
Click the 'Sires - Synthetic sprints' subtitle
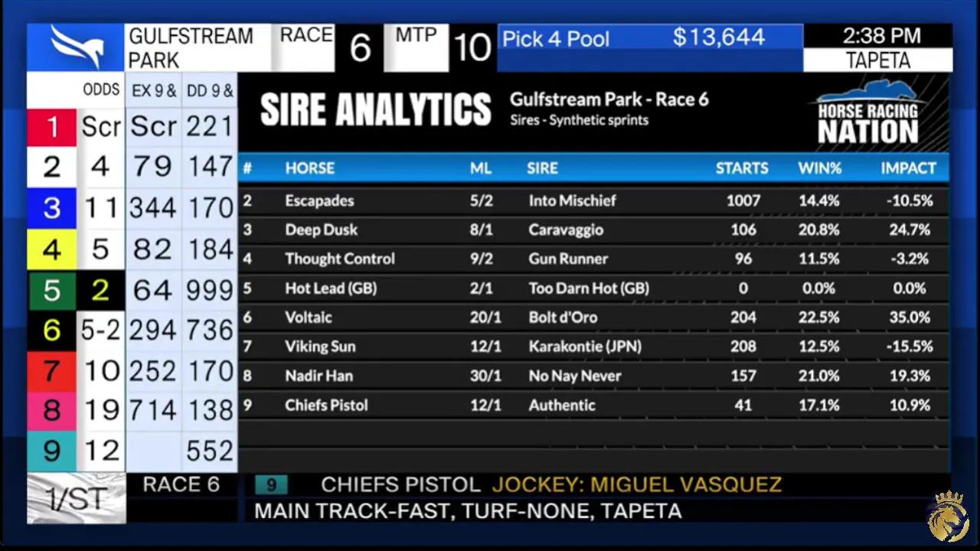click(580, 120)
